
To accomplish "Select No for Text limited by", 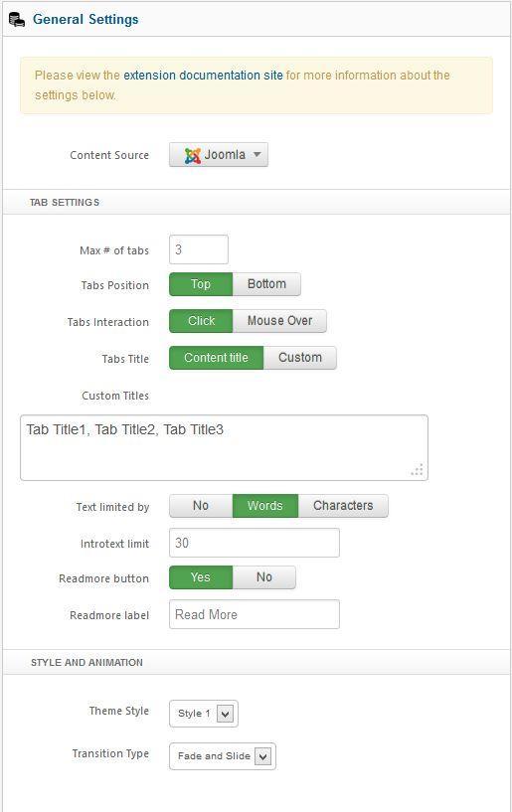I will coord(201,506).
